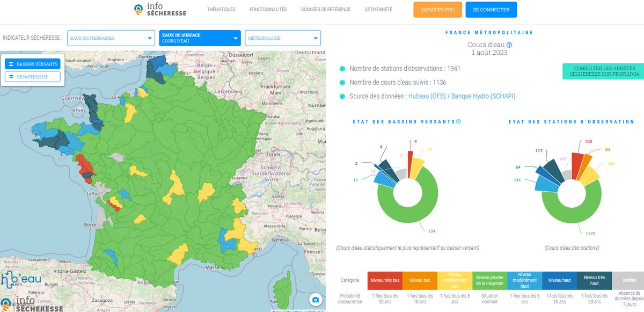Select the Bassins versants map view

tap(33, 64)
